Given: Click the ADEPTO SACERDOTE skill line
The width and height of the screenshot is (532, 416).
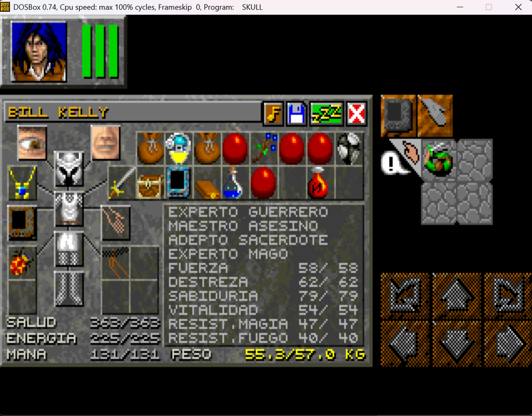Looking at the screenshot, I should tap(248, 240).
